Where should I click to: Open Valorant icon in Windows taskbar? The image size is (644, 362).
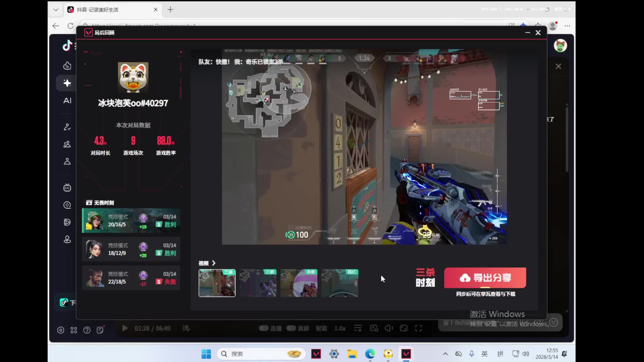tap(316, 354)
